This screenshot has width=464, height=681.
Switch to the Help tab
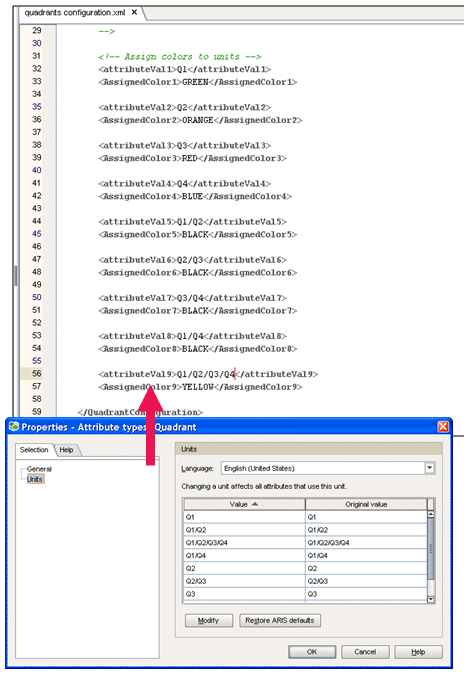[x=66, y=450]
